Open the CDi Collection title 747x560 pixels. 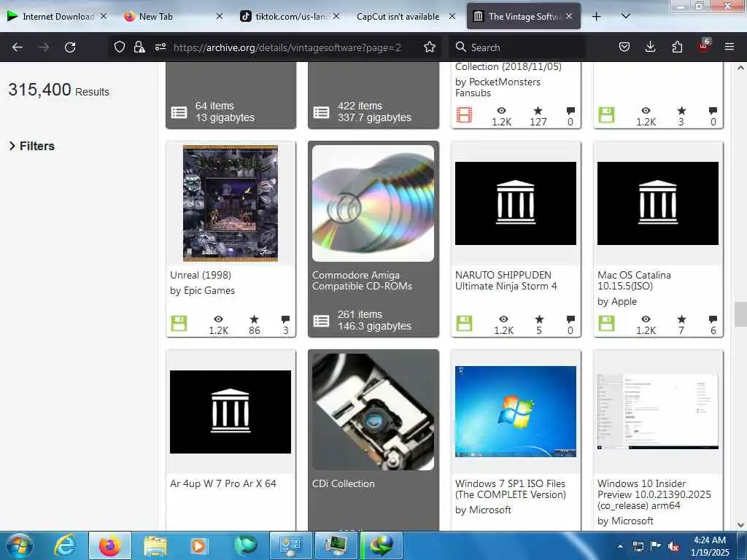tap(344, 484)
